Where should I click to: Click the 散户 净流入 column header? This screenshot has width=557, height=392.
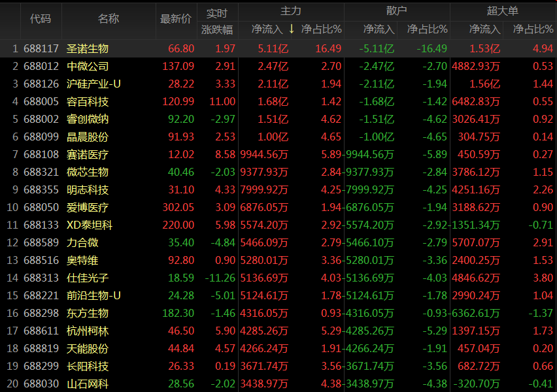pyautogui.click(x=379, y=29)
